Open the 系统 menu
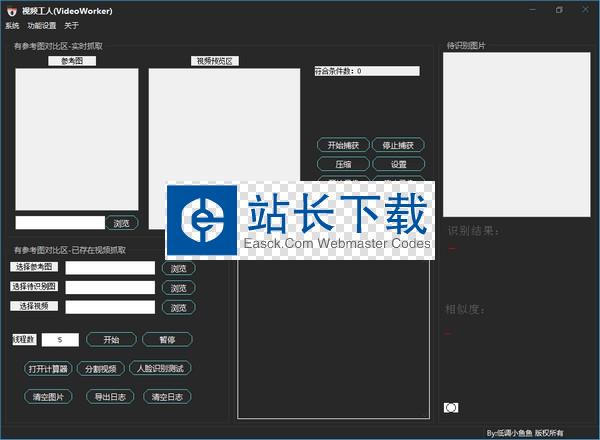Image resolution: width=600 pixels, height=440 pixels. pos(12,25)
